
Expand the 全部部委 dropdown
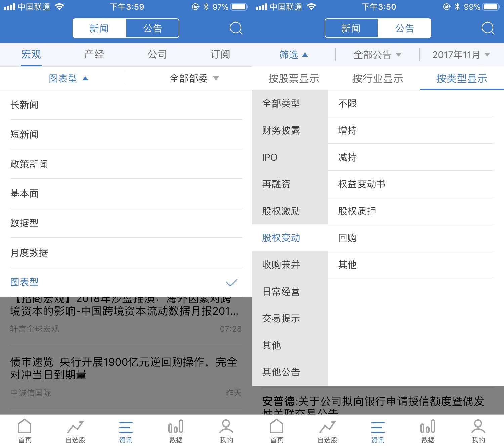194,78
